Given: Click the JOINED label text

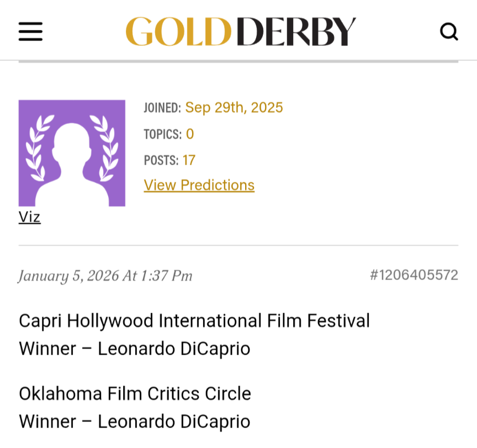Looking at the screenshot, I should pyautogui.click(x=162, y=108).
